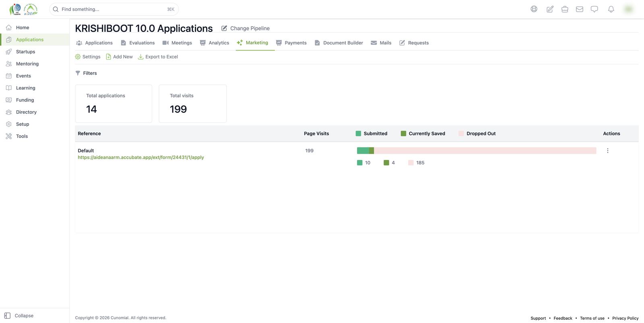
Task: Click the Add New document icon
Action: pyautogui.click(x=108, y=57)
